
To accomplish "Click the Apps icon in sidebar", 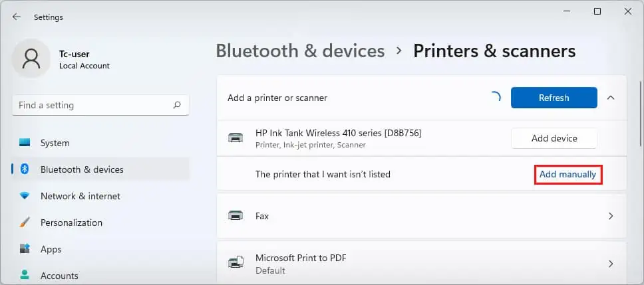I will (25, 249).
